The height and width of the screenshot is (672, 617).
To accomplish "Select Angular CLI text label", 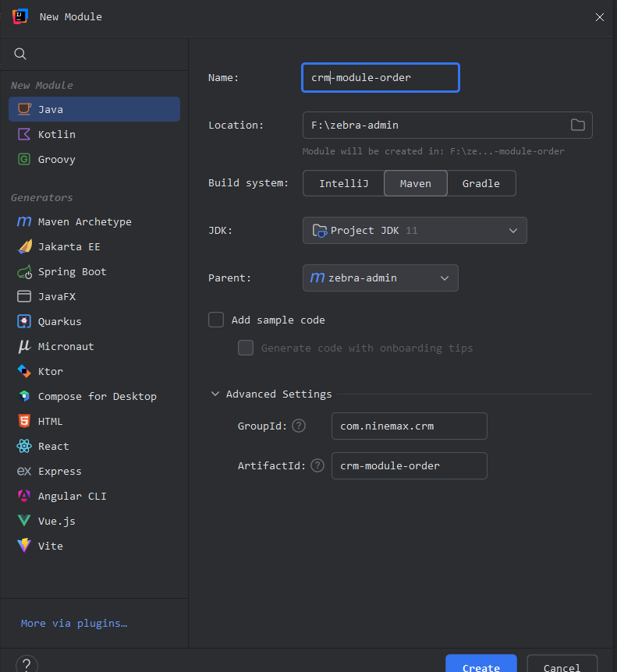I will click(72, 497).
